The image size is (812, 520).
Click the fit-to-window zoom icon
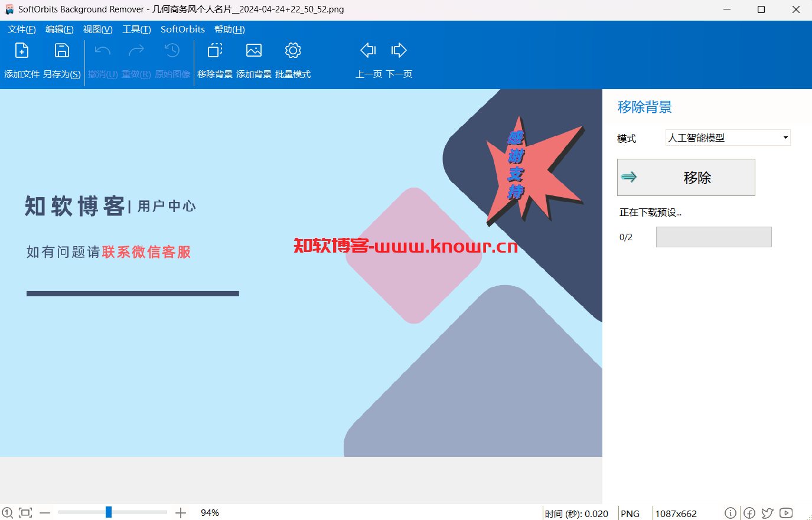click(25, 513)
